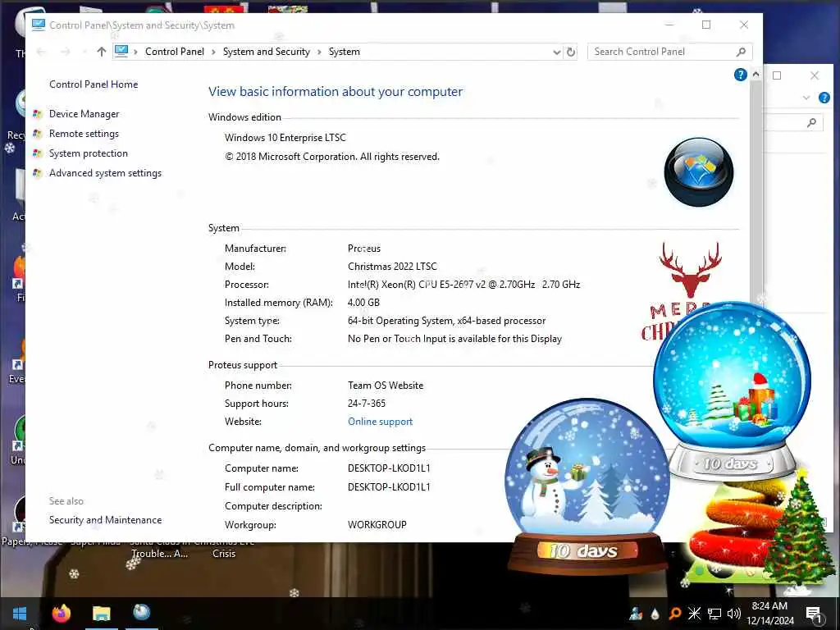Expand chevron before Control Panel breadcrumb
This screenshot has height=630, width=840.
(x=135, y=52)
